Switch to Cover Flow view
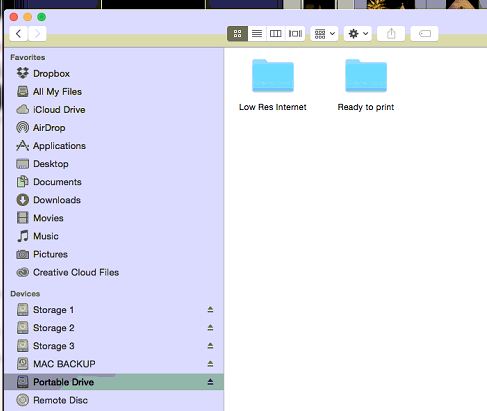 295,33
